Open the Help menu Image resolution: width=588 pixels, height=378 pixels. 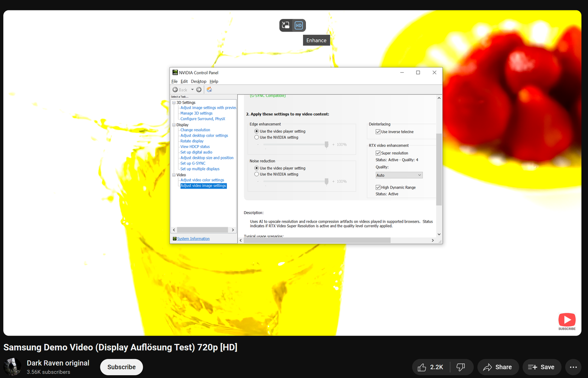pyautogui.click(x=214, y=81)
